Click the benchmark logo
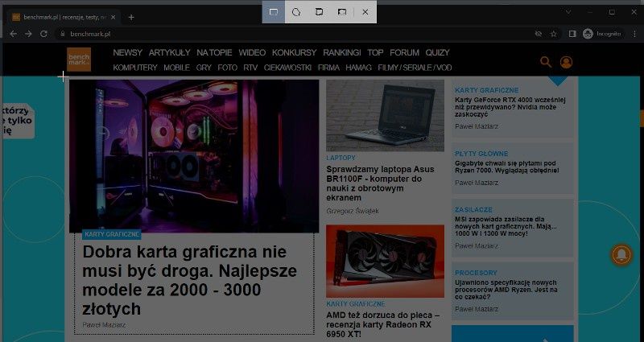 point(79,60)
